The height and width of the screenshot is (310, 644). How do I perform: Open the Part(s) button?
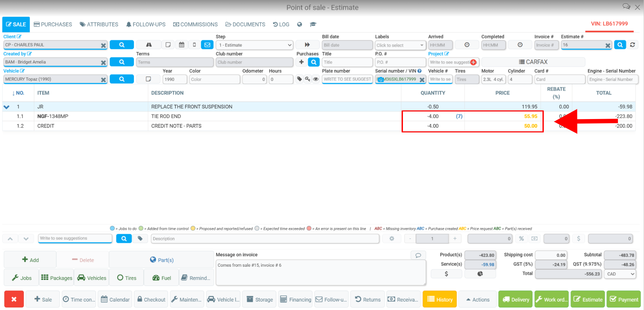[x=161, y=260]
